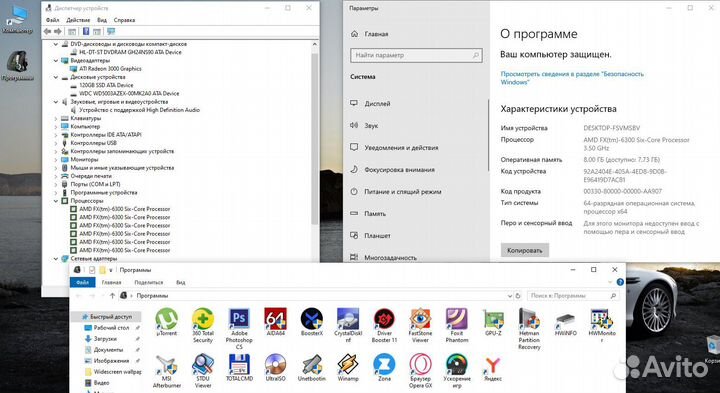Expand the Клавиатуры node
720x393 pixels.
(x=56, y=118)
